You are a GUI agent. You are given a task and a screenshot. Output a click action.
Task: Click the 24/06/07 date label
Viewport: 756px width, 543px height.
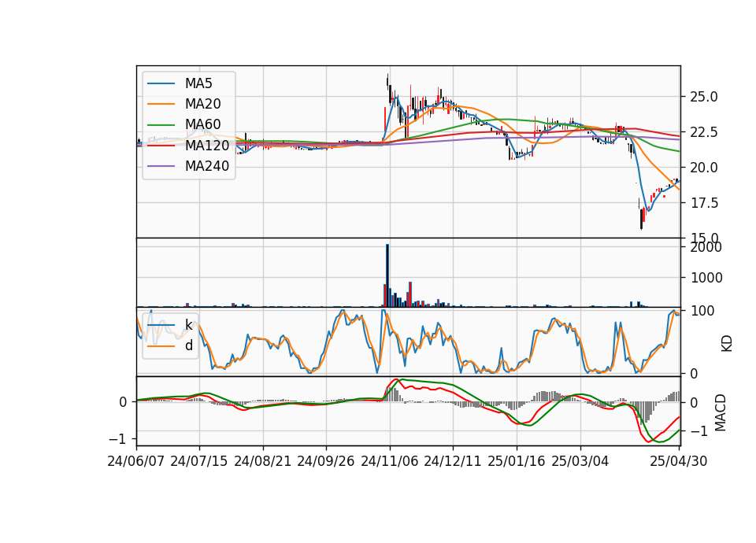[136, 461]
